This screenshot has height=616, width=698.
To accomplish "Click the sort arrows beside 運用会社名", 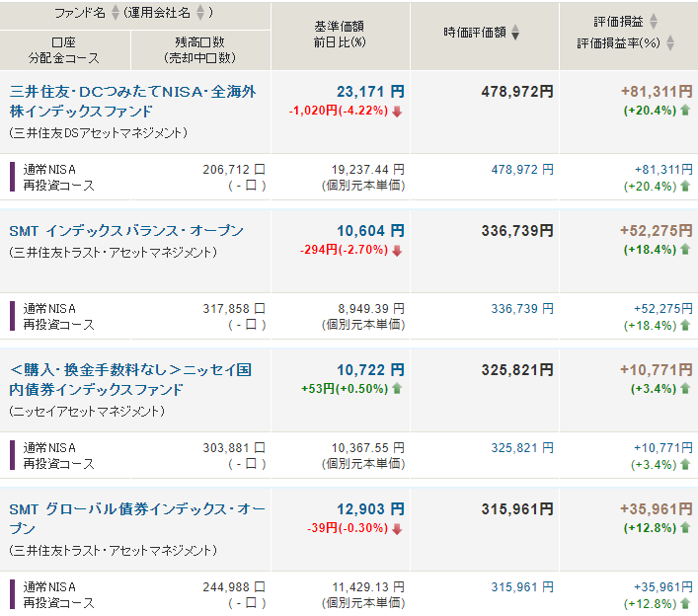I will click(200, 13).
